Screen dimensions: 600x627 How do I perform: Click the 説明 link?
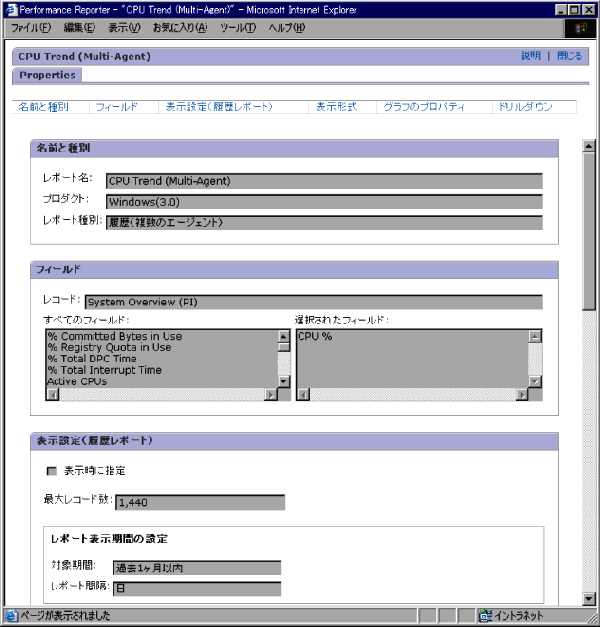pos(531,56)
